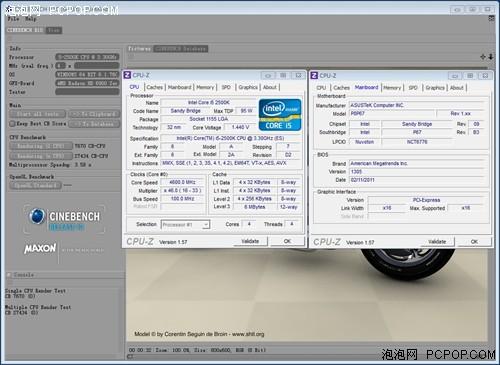Maximize the left CPU-Z window
This screenshot has width=500, height=365.
[x=283, y=76]
